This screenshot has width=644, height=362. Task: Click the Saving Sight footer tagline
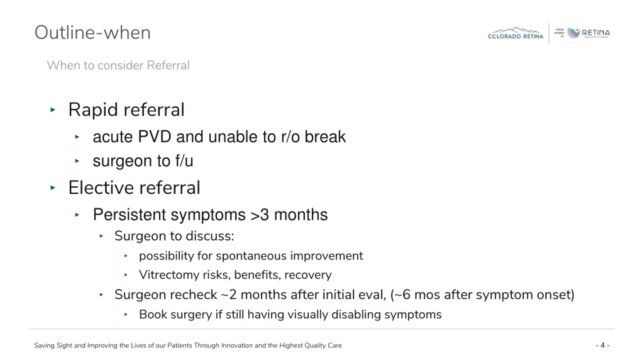[x=188, y=345]
